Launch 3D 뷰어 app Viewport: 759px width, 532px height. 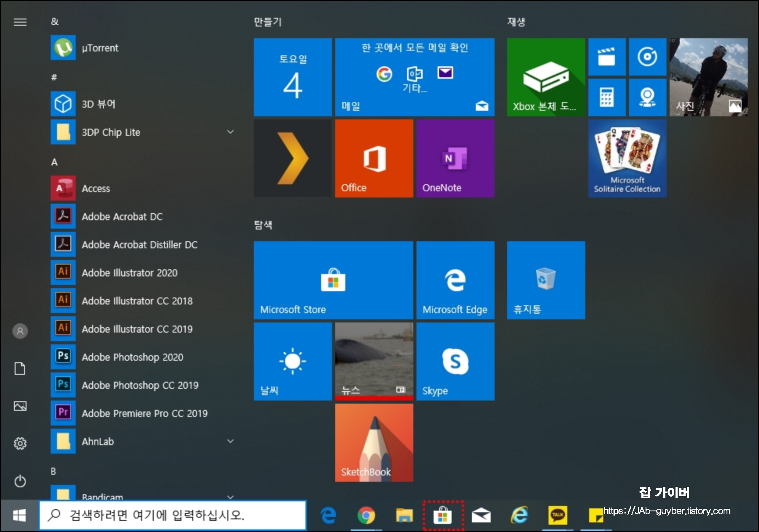[143, 104]
